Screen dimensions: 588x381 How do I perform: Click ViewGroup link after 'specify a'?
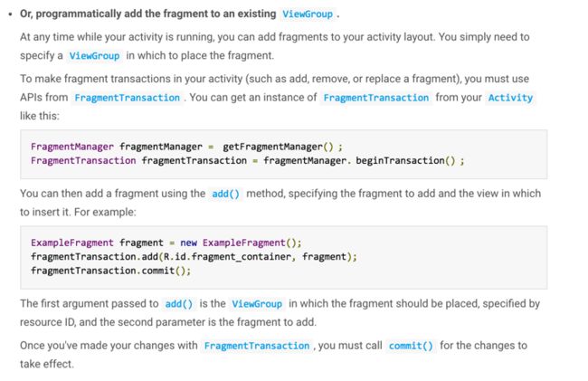(x=94, y=56)
